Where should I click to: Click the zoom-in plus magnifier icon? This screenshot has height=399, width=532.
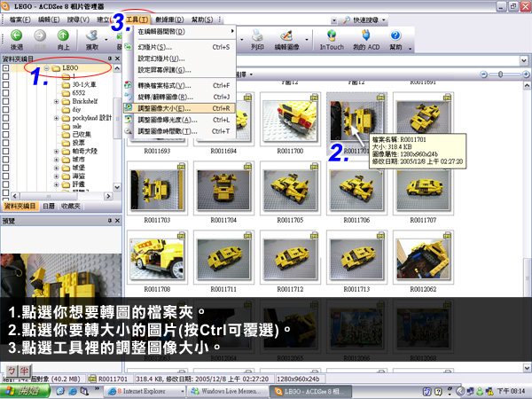point(526,74)
